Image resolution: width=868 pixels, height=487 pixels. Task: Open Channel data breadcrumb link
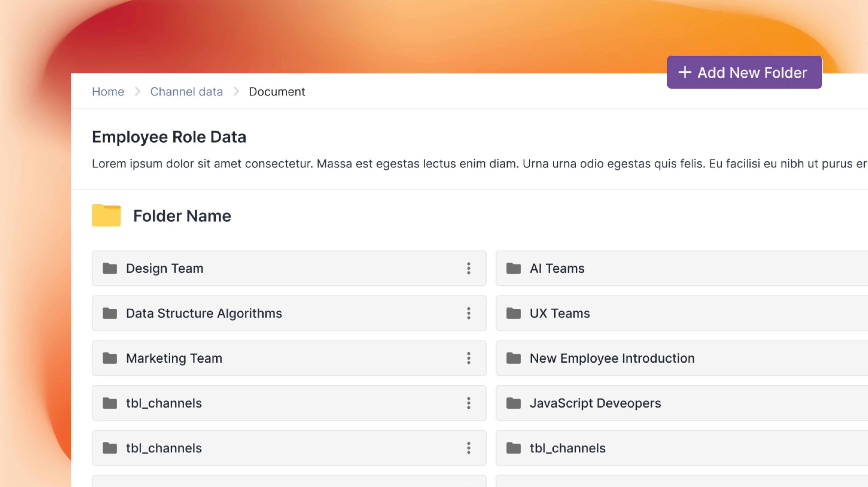click(x=186, y=92)
